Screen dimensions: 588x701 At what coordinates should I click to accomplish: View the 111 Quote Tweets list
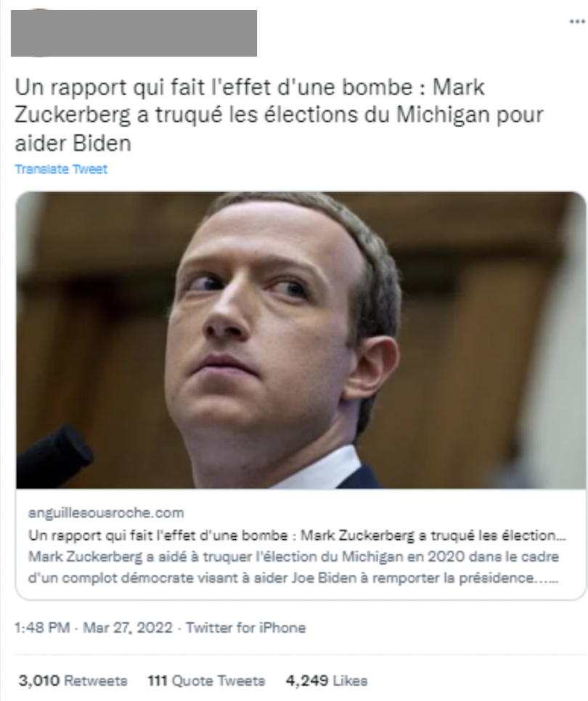tap(207, 681)
